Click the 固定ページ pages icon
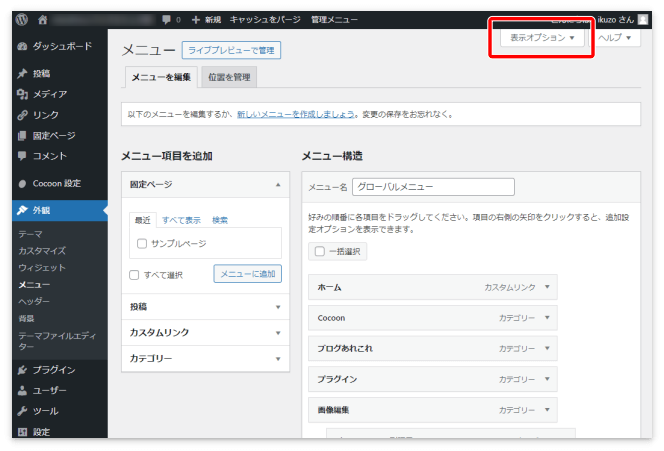Screen dimensions: 664x451 (22, 136)
